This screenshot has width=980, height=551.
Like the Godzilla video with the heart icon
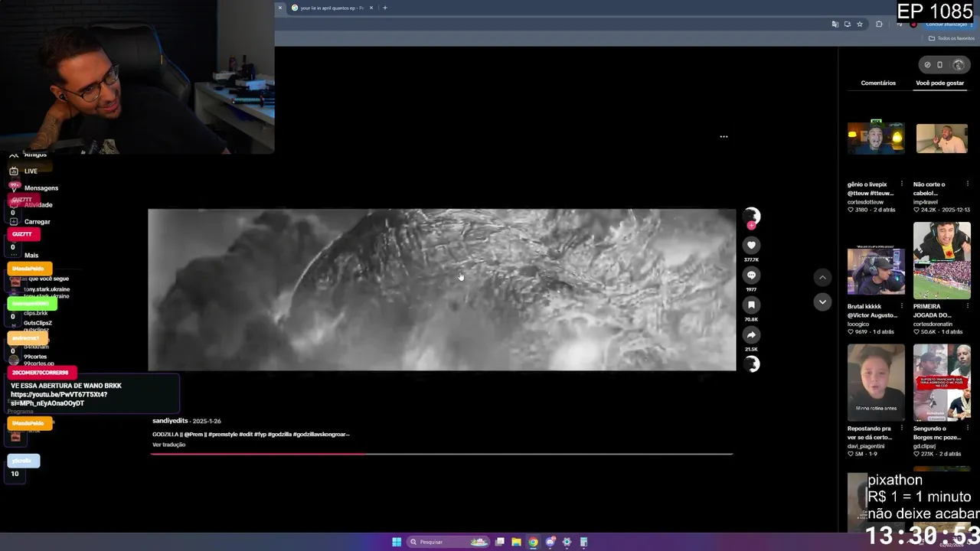(751, 245)
